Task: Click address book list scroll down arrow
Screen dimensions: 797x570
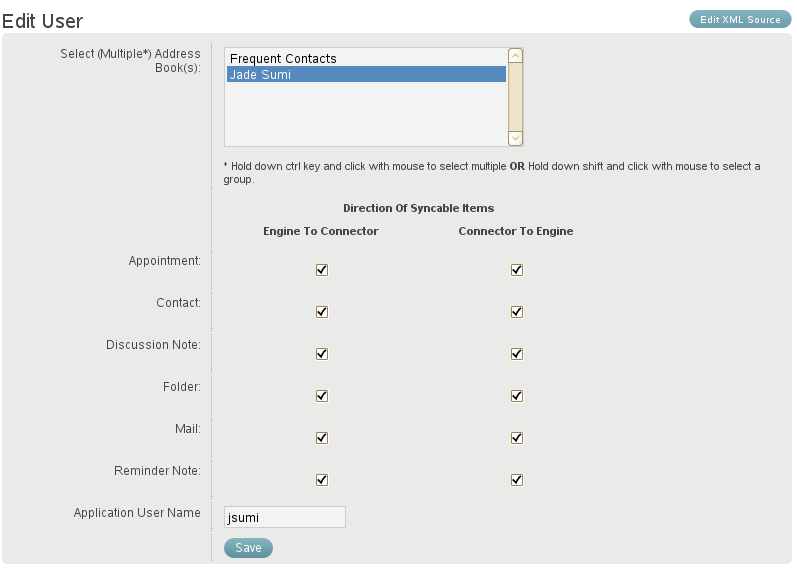Action: (x=515, y=138)
